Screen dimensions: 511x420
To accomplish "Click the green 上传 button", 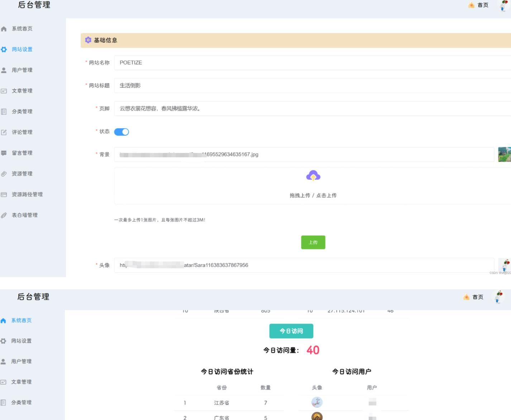I will 313,242.
